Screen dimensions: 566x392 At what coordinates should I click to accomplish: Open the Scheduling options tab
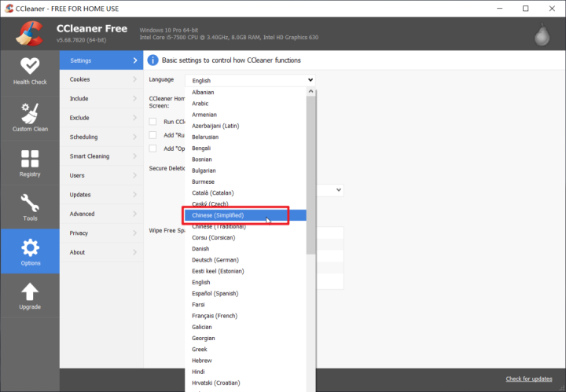point(101,137)
